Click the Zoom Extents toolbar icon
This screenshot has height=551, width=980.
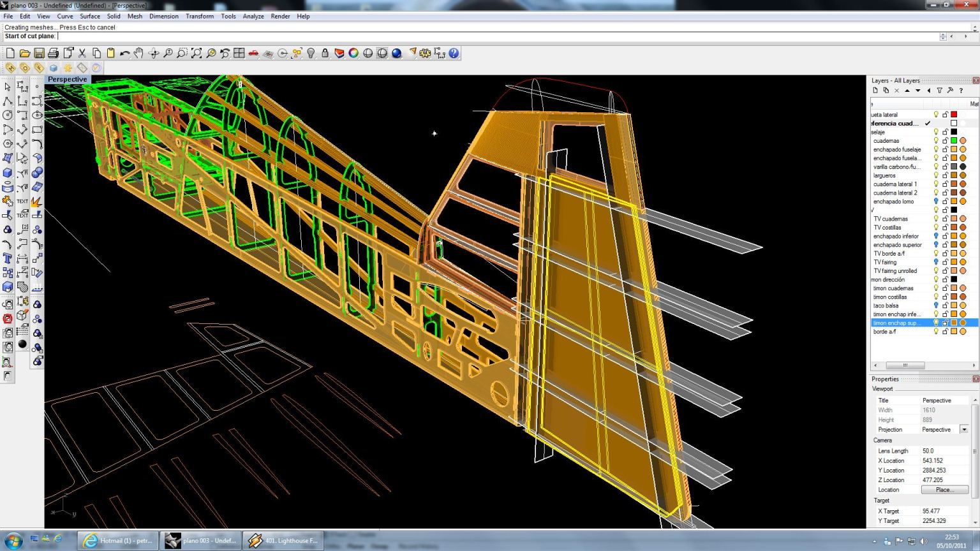[197, 54]
